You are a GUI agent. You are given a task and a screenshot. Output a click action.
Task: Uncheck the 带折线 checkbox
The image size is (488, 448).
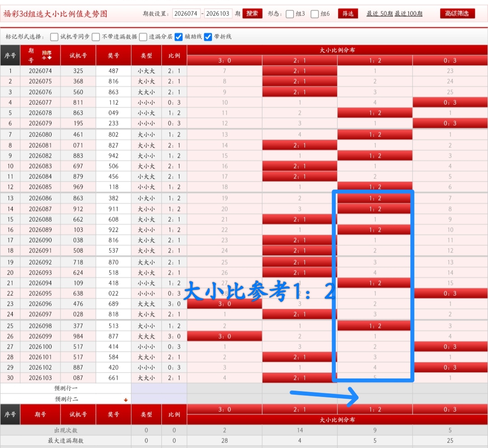(208, 37)
